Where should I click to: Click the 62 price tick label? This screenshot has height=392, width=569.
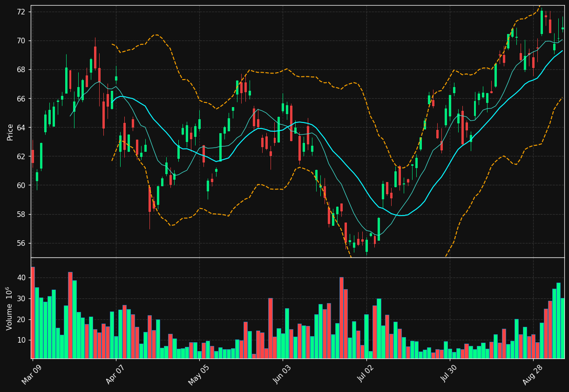tap(22, 156)
